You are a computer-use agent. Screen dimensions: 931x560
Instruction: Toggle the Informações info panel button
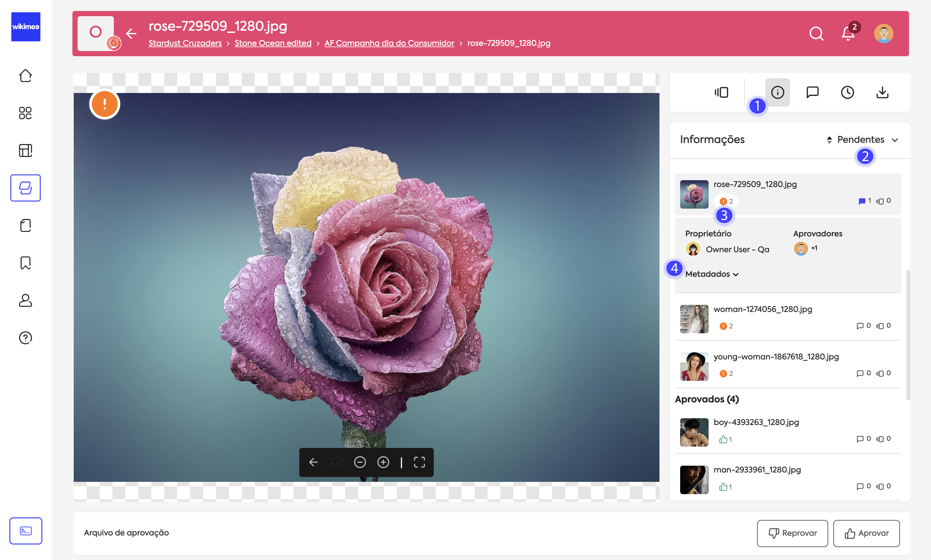click(x=777, y=92)
